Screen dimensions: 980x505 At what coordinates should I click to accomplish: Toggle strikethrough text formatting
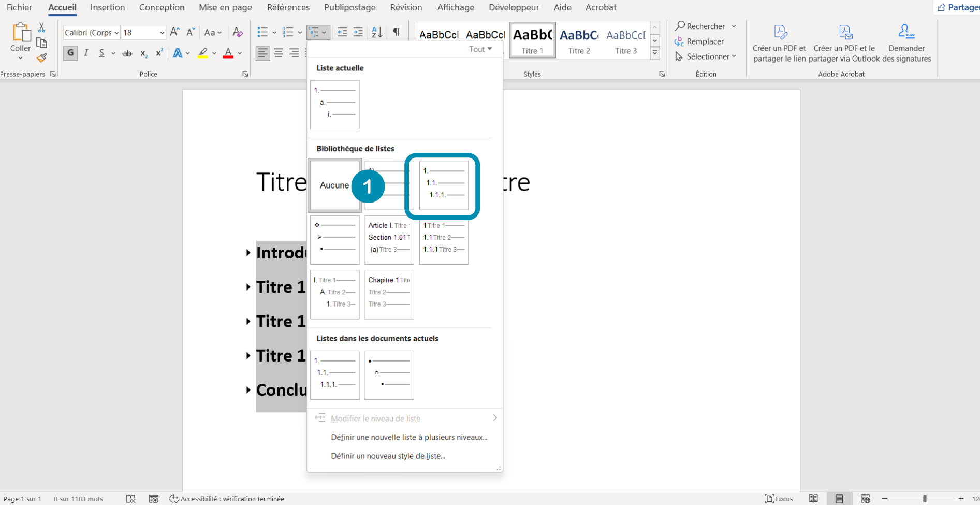[x=127, y=53]
